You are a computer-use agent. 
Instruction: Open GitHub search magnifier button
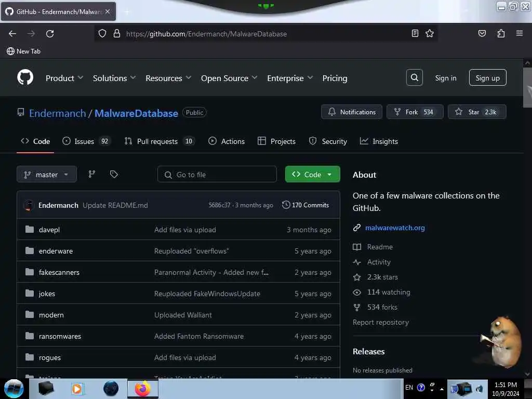click(x=414, y=78)
